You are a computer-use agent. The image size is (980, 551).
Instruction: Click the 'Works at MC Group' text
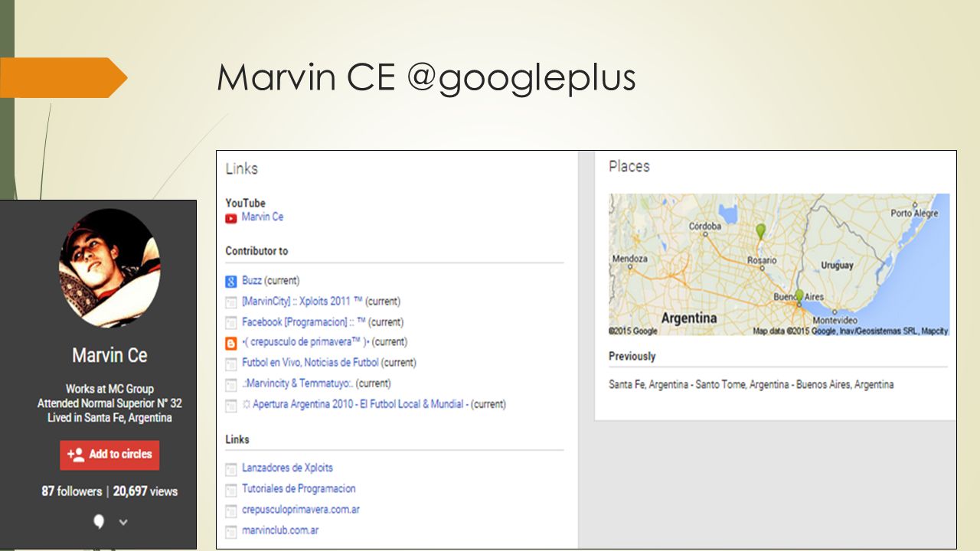(x=109, y=389)
